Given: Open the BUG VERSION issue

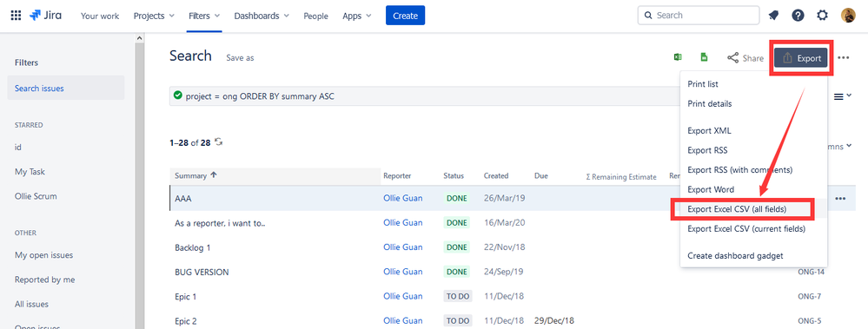Looking at the screenshot, I should coord(202,272).
